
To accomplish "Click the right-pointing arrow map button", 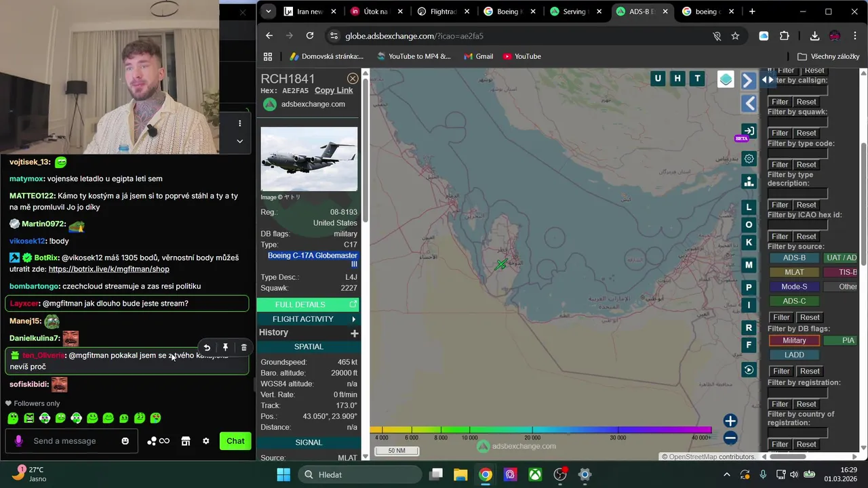I will point(748,81).
